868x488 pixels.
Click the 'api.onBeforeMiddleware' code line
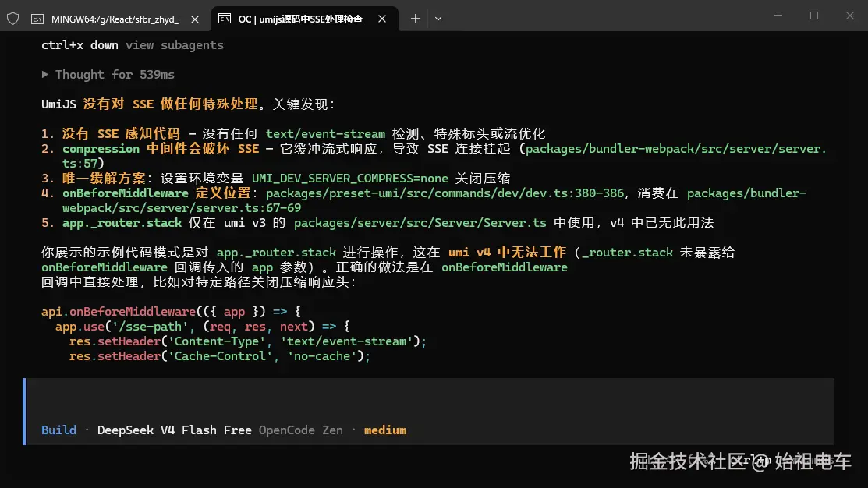tap(171, 312)
